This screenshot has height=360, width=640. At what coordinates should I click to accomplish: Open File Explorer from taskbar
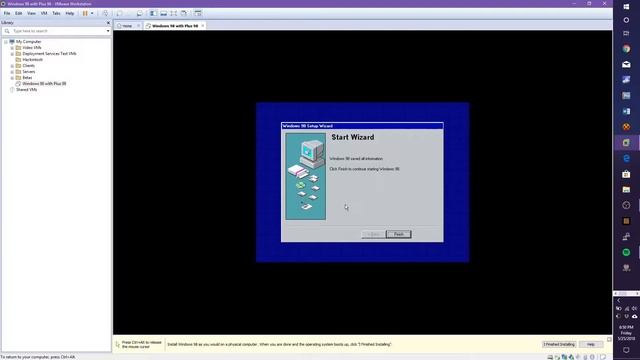[x=627, y=190]
